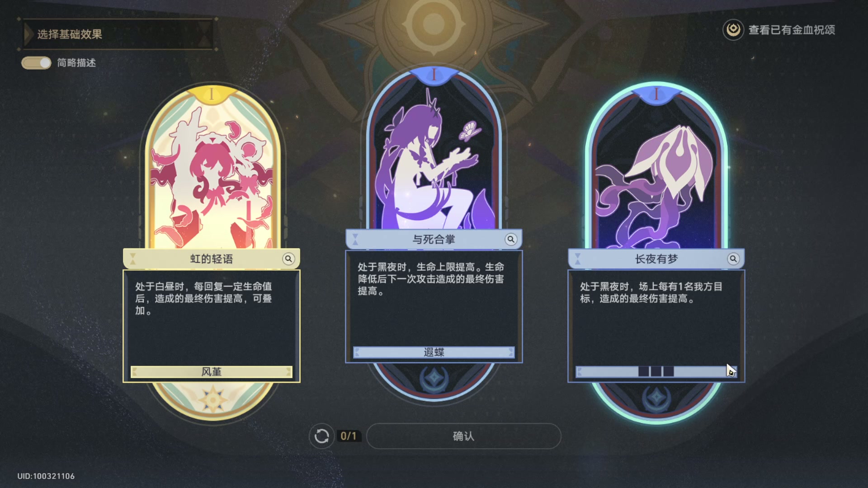Click the 与死合掌 title bar
This screenshot has height=488, width=868.
[x=434, y=239]
